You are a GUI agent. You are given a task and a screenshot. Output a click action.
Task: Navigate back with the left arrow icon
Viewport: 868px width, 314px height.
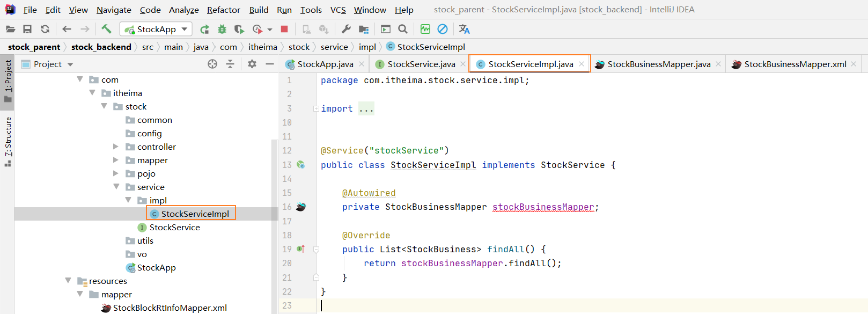(x=67, y=29)
